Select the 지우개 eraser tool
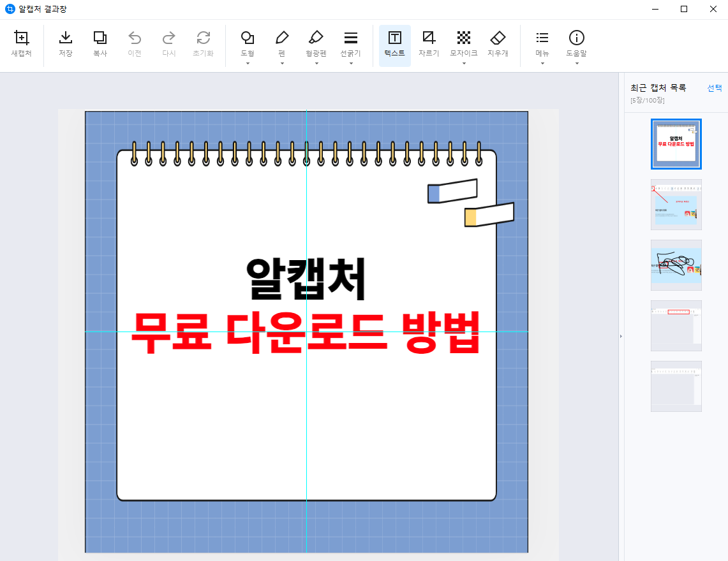Screen dimensions: 728x561 coord(498,45)
